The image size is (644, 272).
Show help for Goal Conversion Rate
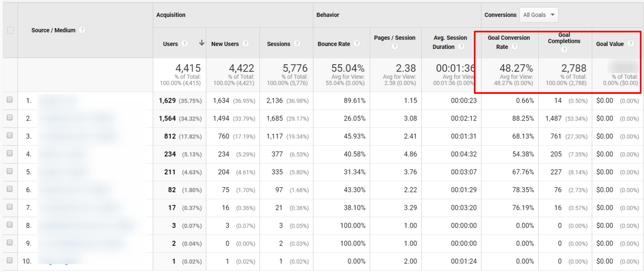515,47
